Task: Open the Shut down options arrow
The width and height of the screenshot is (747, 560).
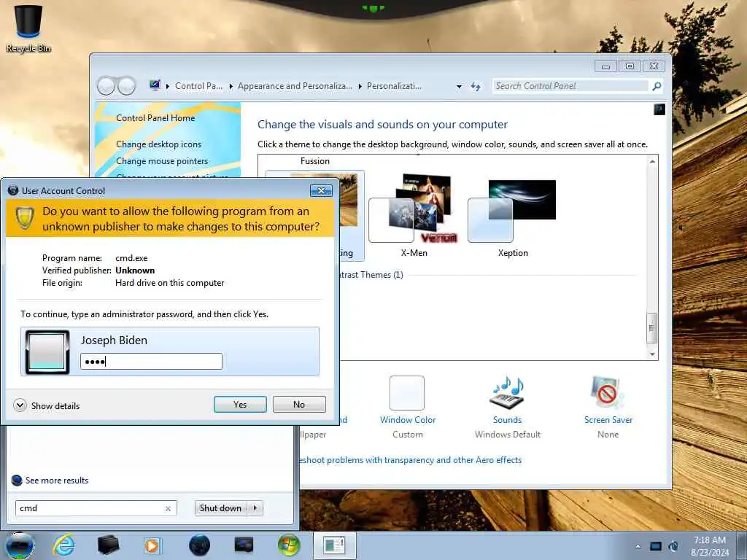Action: [x=255, y=508]
